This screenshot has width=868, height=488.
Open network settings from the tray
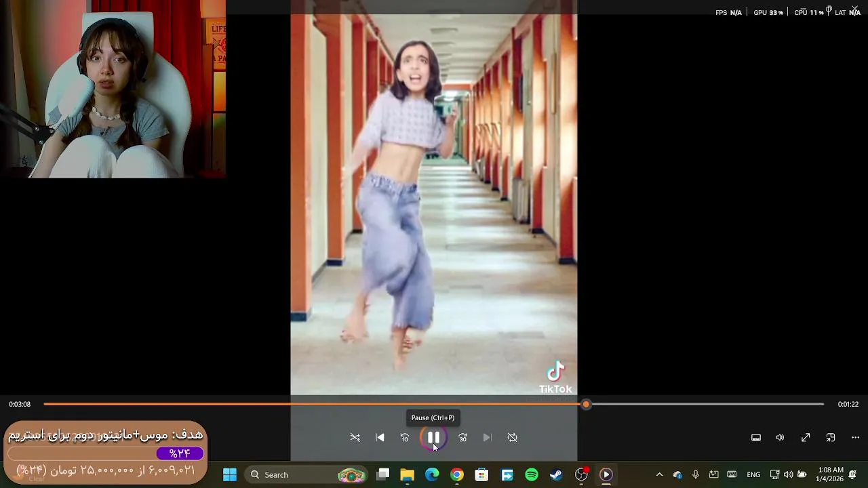pyautogui.click(x=774, y=474)
